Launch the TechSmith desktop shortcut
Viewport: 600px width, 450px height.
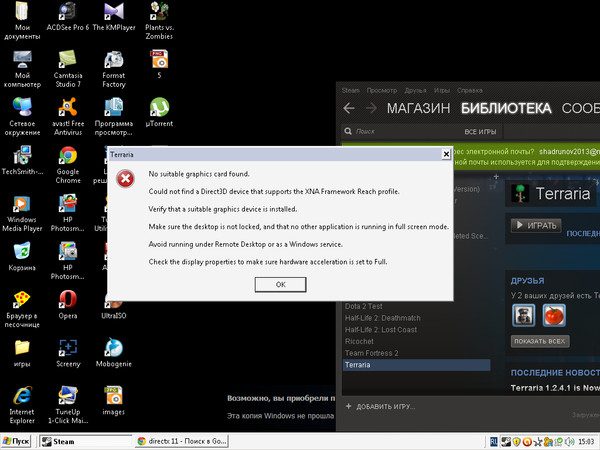coord(22,160)
